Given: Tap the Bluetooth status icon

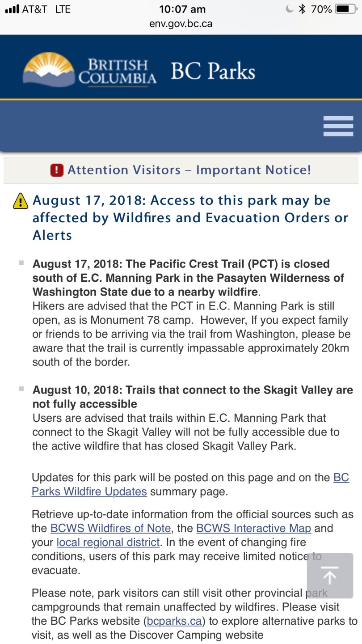Looking at the screenshot, I should pos(302,9).
